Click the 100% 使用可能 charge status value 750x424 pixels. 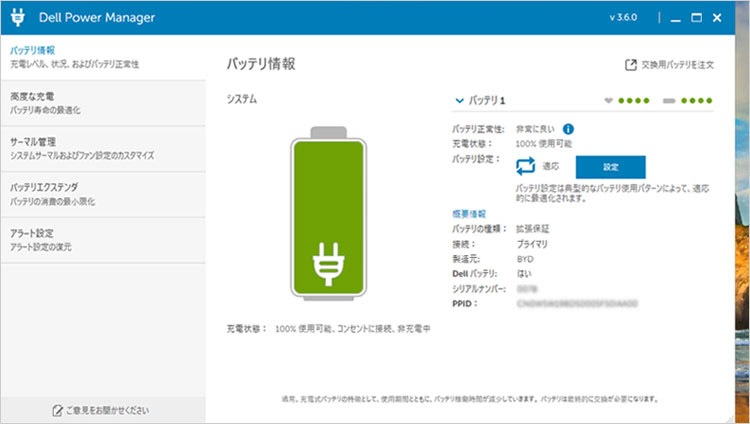pos(543,144)
